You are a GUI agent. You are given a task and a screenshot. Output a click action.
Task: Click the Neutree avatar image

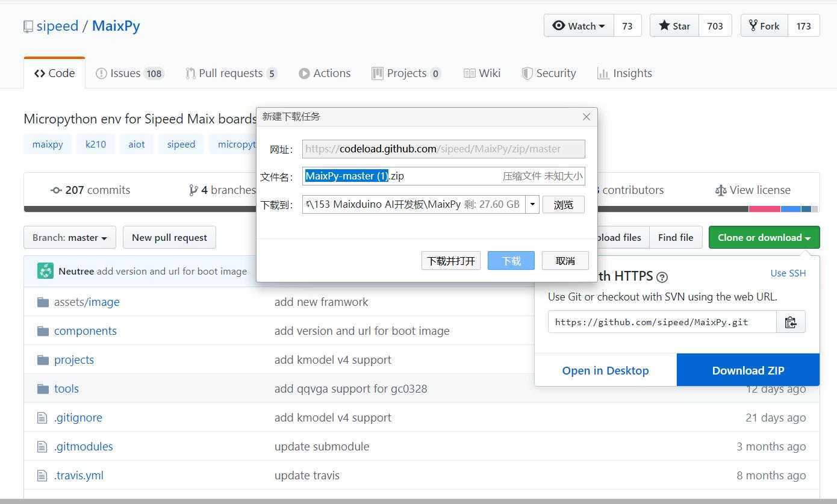click(x=45, y=271)
